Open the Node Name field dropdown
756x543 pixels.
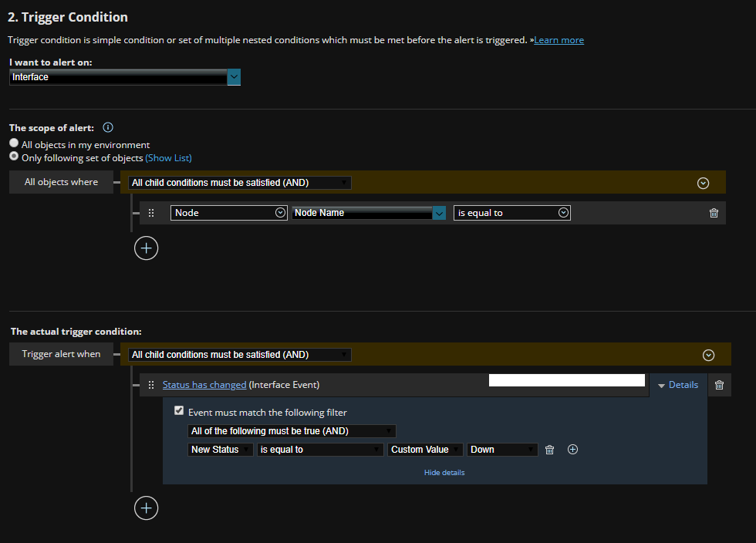point(439,214)
